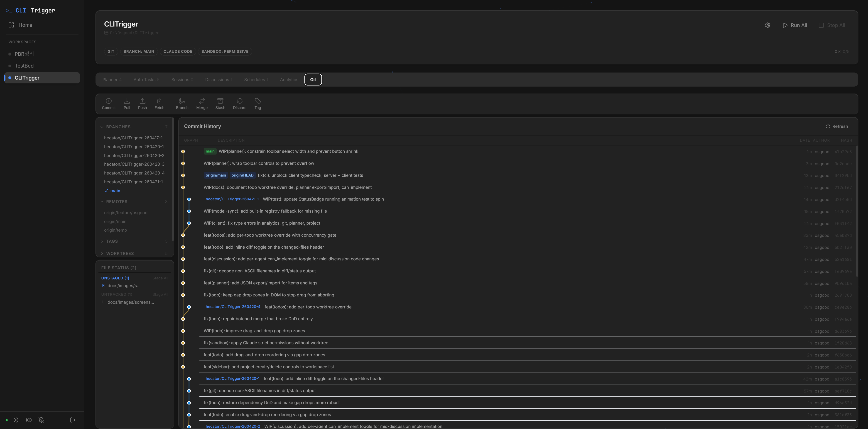
Task: Open the TestBed workspace
Action: click(x=42, y=66)
